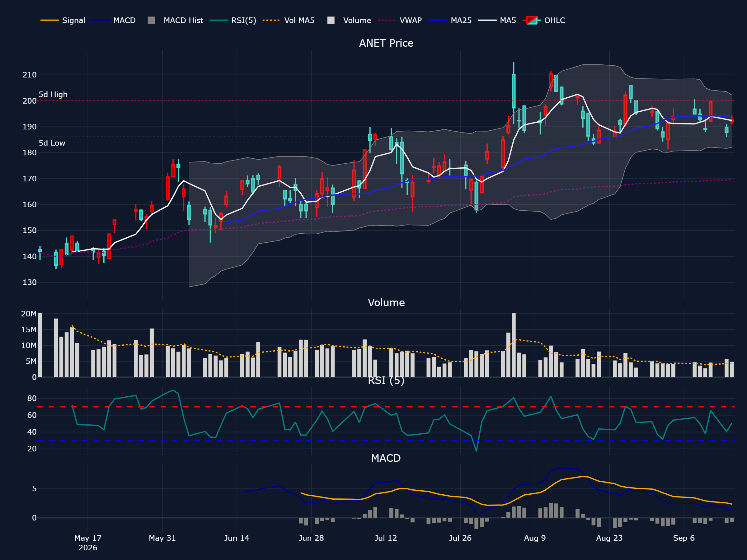The image size is (747, 560).
Task: Click the Jun 14 date axis label
Action: [x=237, y=538]
